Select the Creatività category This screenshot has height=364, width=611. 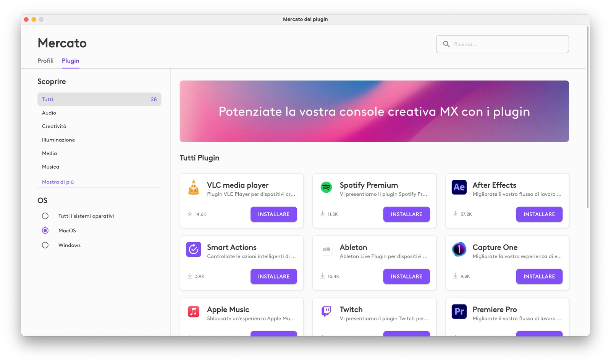point(99,126)
